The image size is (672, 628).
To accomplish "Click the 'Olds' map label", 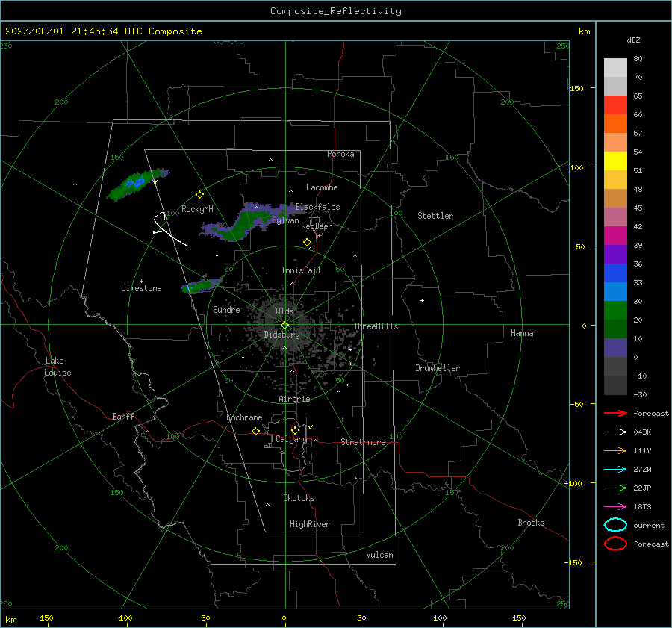I will [284, 311].
